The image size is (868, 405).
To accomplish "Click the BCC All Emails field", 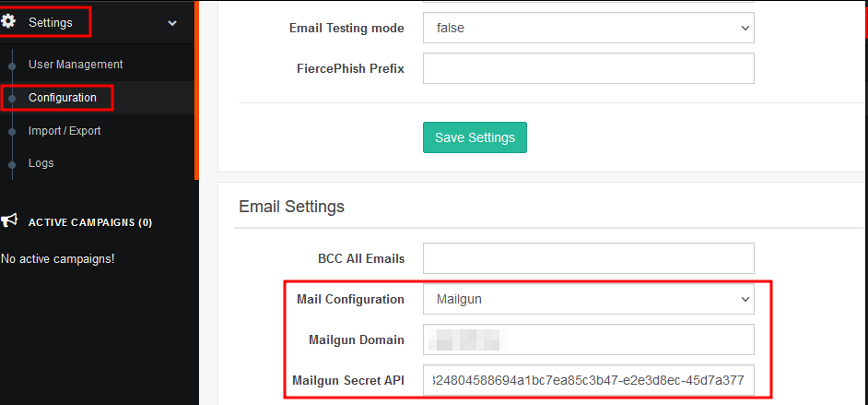I will click(x=588, y=258).
